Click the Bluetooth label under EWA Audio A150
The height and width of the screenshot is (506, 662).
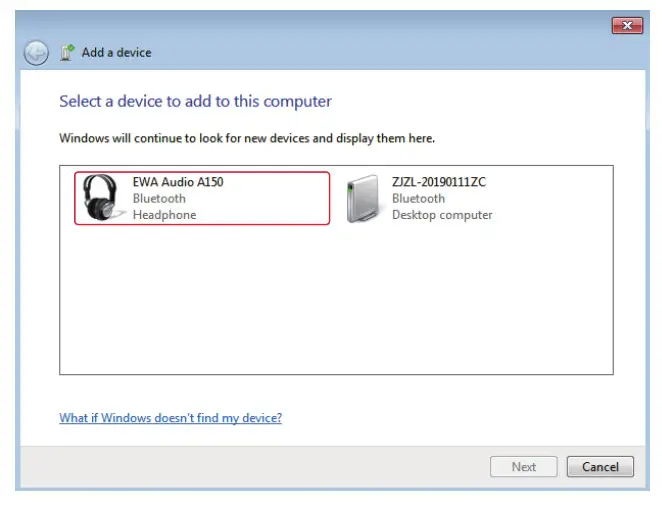(x=159, y=198)
